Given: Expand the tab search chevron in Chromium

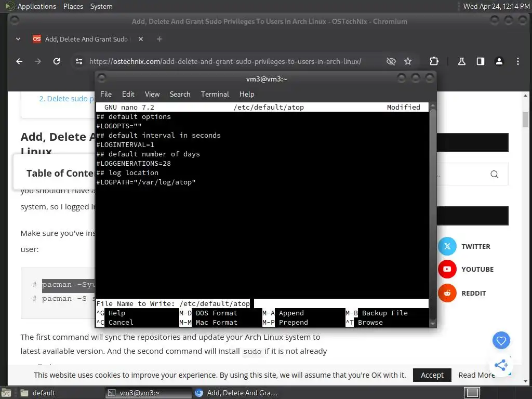Looking at the screenshot, I should pyautogui.click(x=18, y=39).
